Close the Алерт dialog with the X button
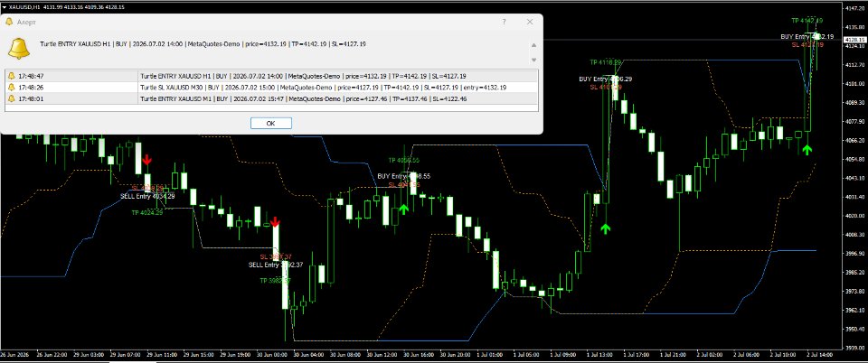This screenshot has height=363, width=868. click(530, 22)
